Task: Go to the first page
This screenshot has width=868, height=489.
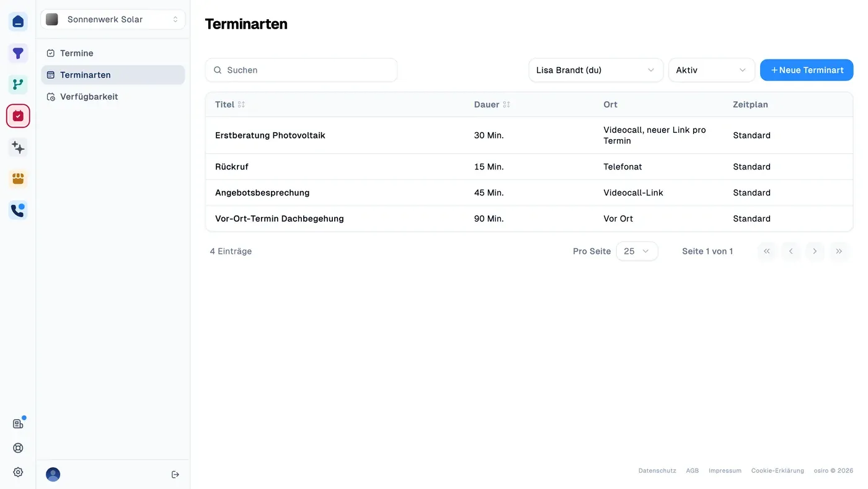Action: [x=767, y=251]
